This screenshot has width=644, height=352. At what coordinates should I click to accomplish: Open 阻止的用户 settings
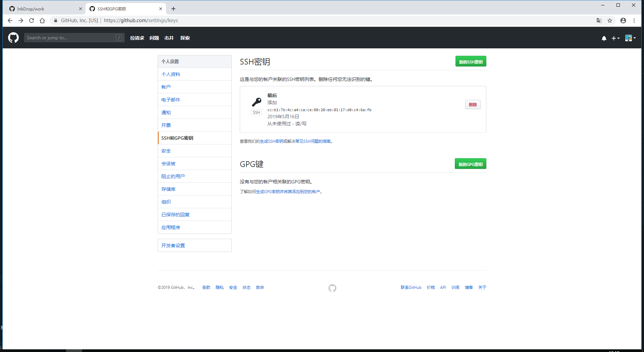pyautogui.click(x=195, y=176)
